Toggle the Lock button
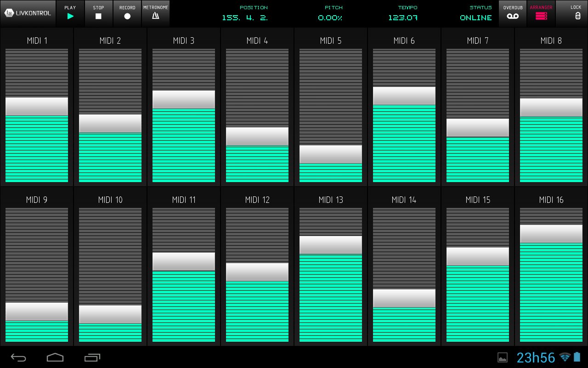The height and width of the screenshot is (368, 588). click(x=572, y=13)
